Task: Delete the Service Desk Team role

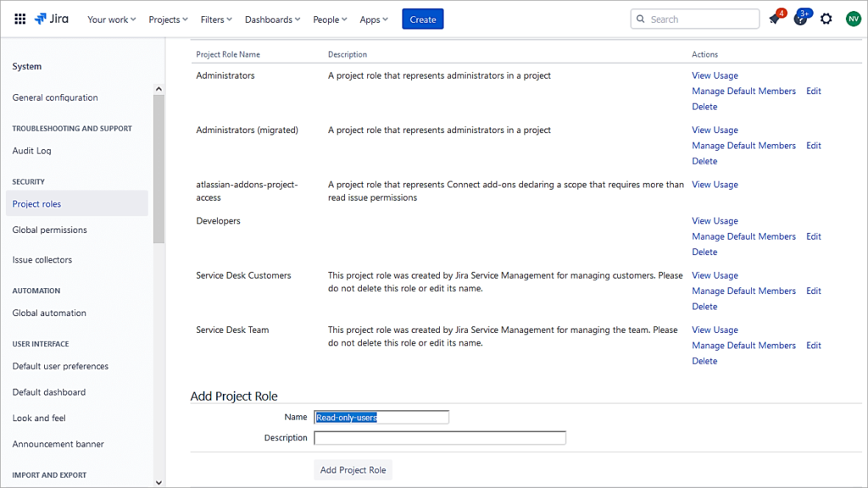Action: [x=704, y=360]
